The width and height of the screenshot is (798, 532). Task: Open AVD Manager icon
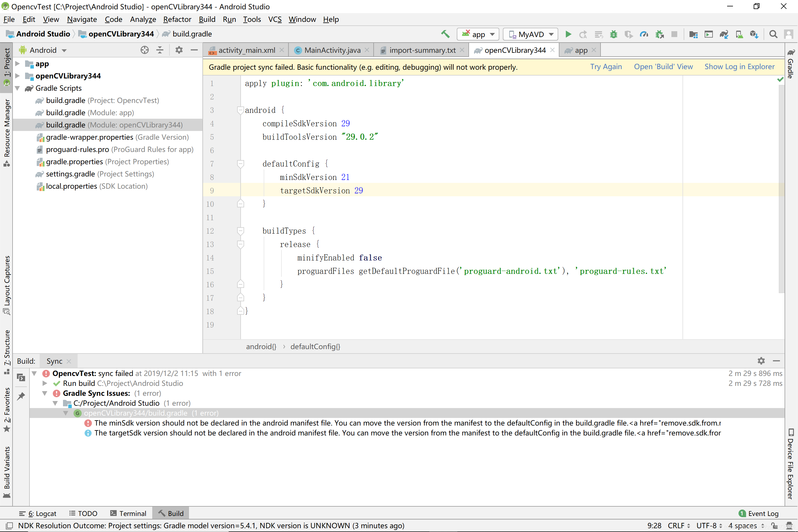point(739,34)
